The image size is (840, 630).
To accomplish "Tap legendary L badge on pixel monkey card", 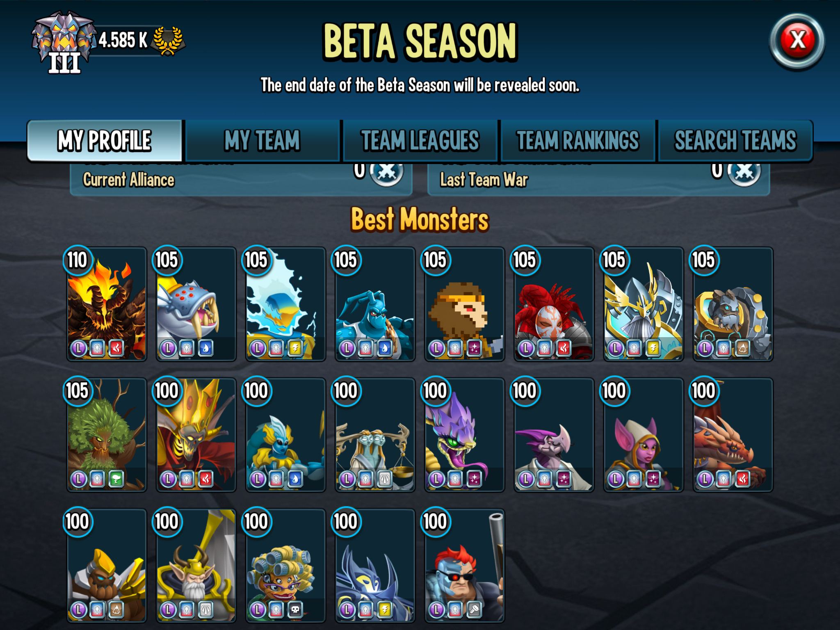I will tap(436, 348).
